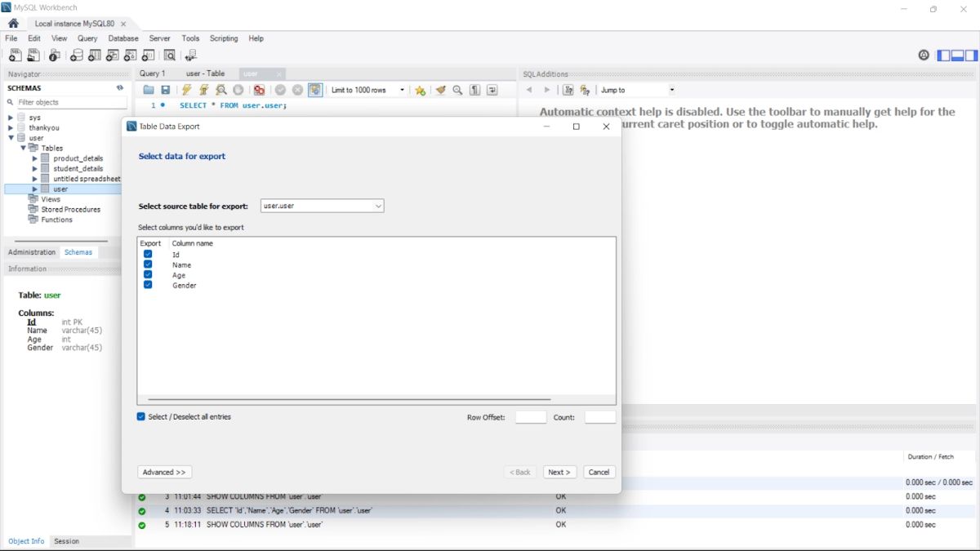
Task: Create a new SQL tab from the main toolbar
Action: click(x=15, y=56)
